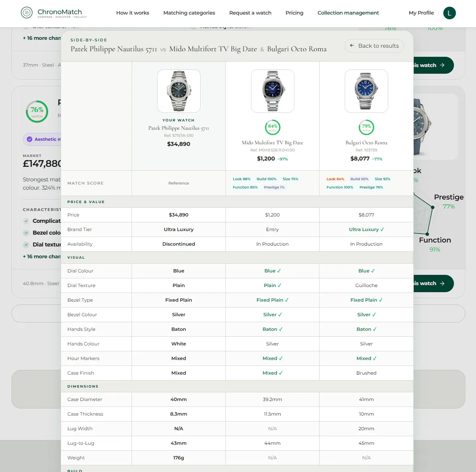
Task: Click Discontinued availability value
Action: (x=179, y=244)
